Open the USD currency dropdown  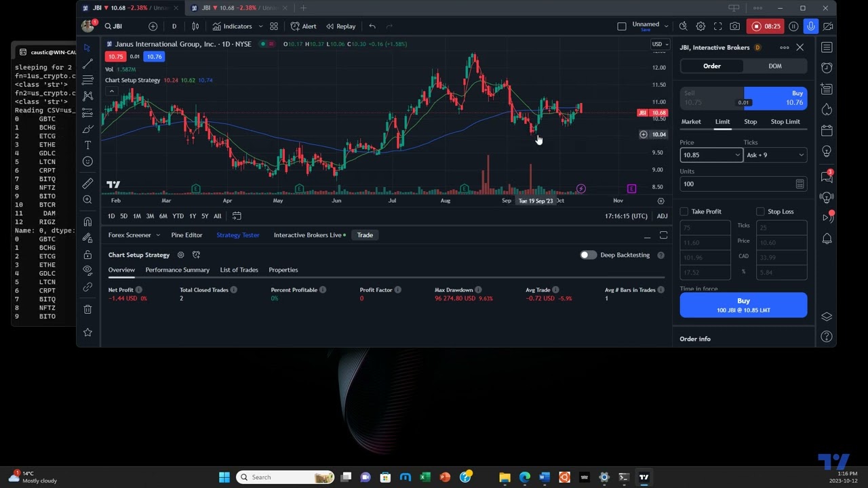pyautogui.click(x=660, y=44)
